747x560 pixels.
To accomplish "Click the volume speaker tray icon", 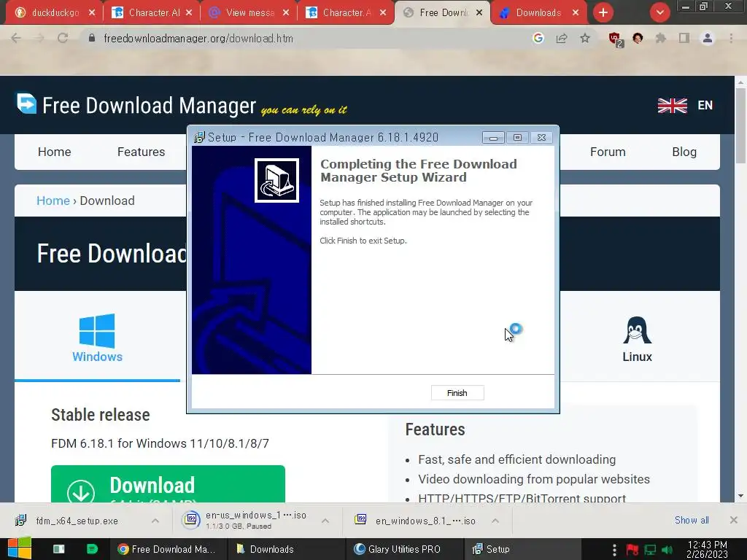I will point(667,550).
